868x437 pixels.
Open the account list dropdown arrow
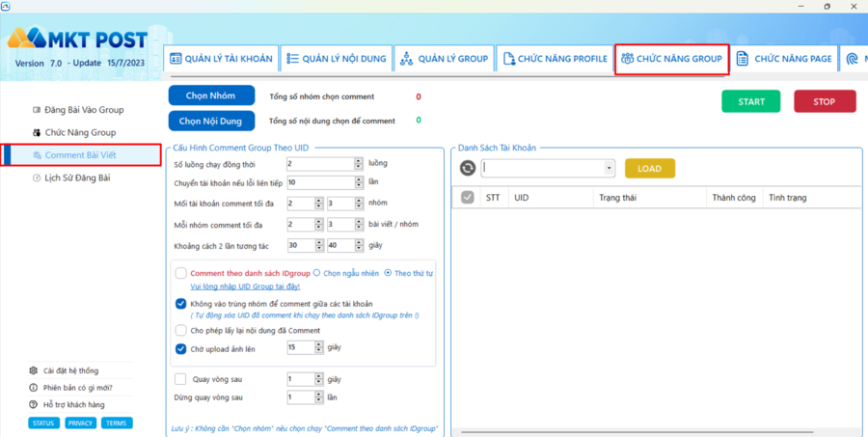click(610, 169)
